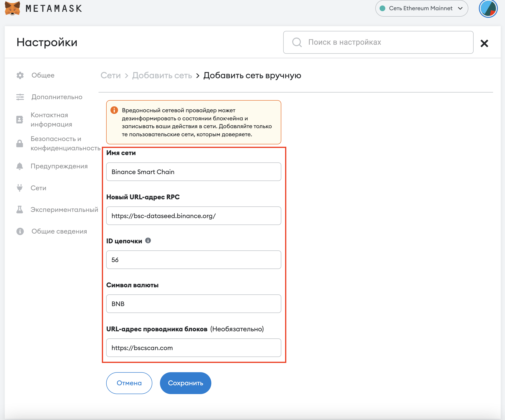Click the Символ валюты field with BNB
505x420 pixels.
point(193,303)
